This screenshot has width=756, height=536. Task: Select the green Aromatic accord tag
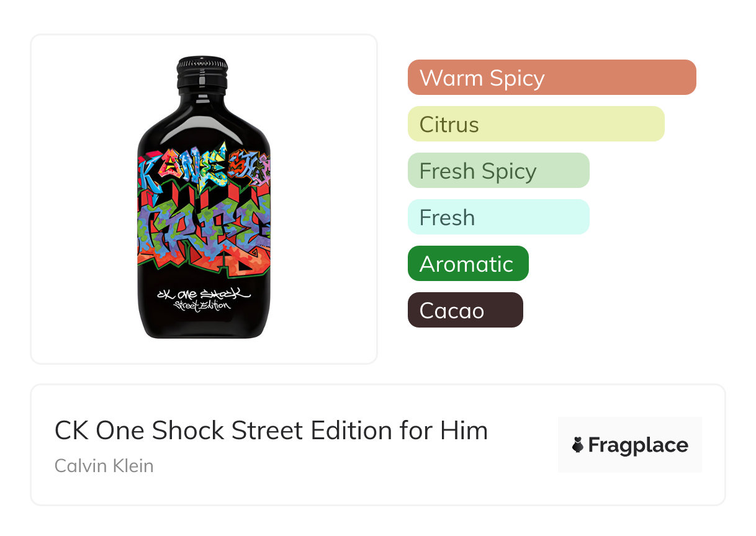click(467, 264)
